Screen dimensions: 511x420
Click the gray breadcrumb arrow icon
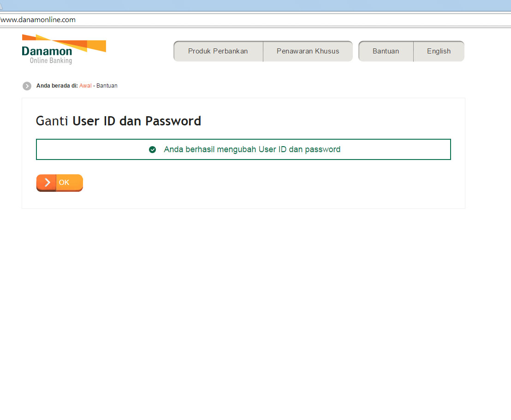[27, 86]
